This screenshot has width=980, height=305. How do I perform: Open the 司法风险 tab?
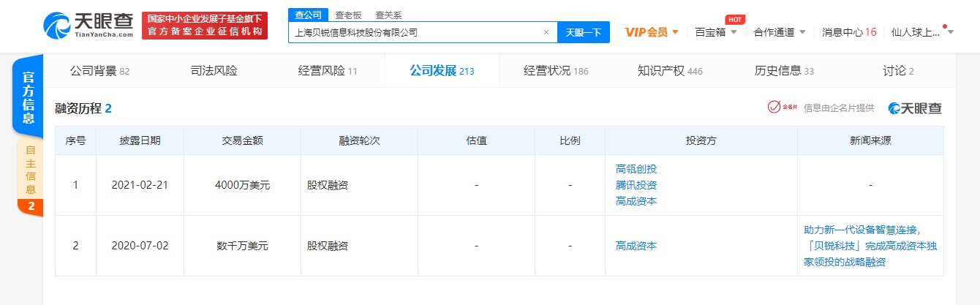(x=214, y=71)
